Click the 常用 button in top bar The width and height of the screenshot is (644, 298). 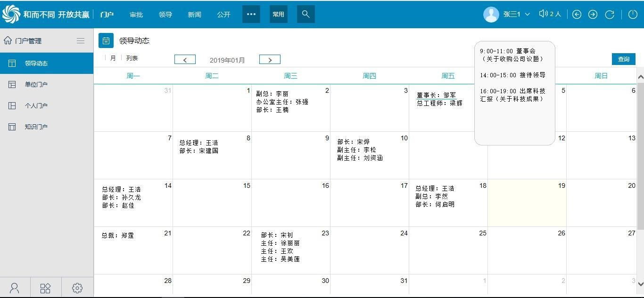278,14
